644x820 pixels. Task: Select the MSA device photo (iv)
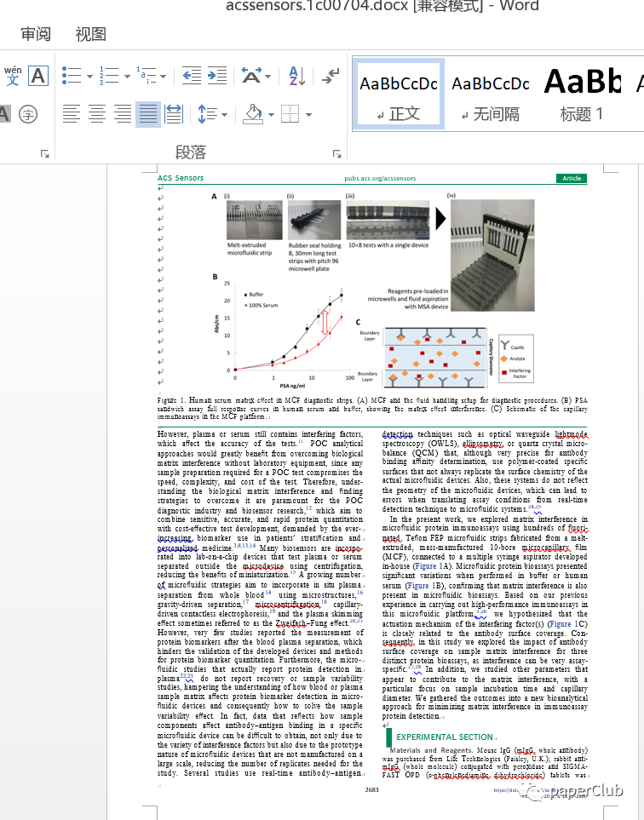coord(492,255)
